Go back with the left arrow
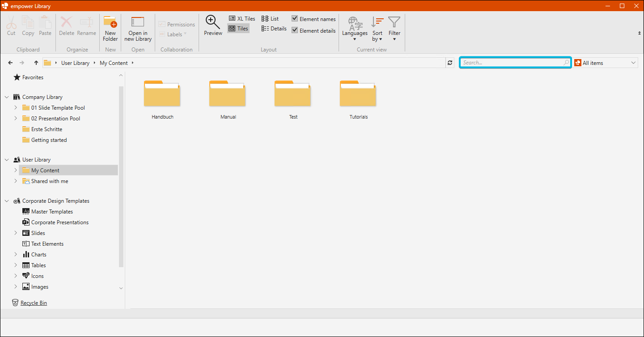This screenshot has height=337, width=644. pos(11,63)
